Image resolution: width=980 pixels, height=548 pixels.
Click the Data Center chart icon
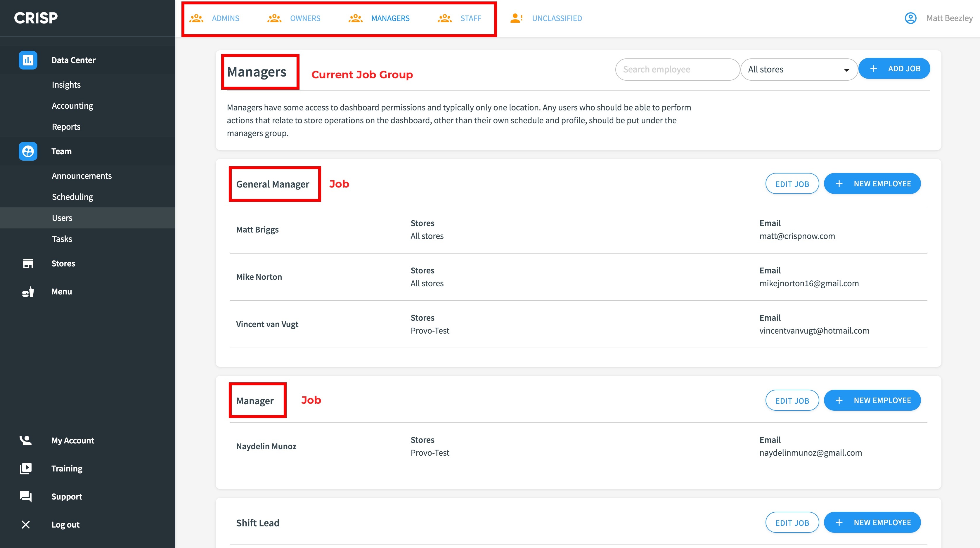click(28, 60)
